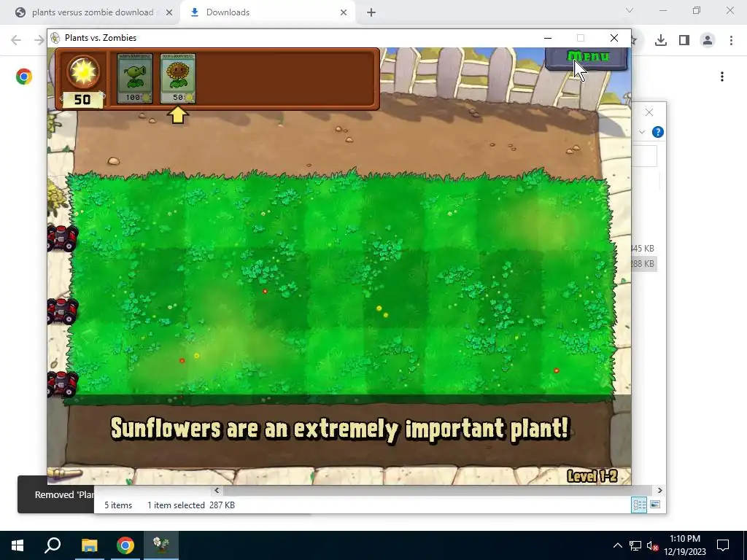The image size is (747, 560).
Task: Select Plants vs. Zombies taskbar icon
Action: (x=161, y=545)
